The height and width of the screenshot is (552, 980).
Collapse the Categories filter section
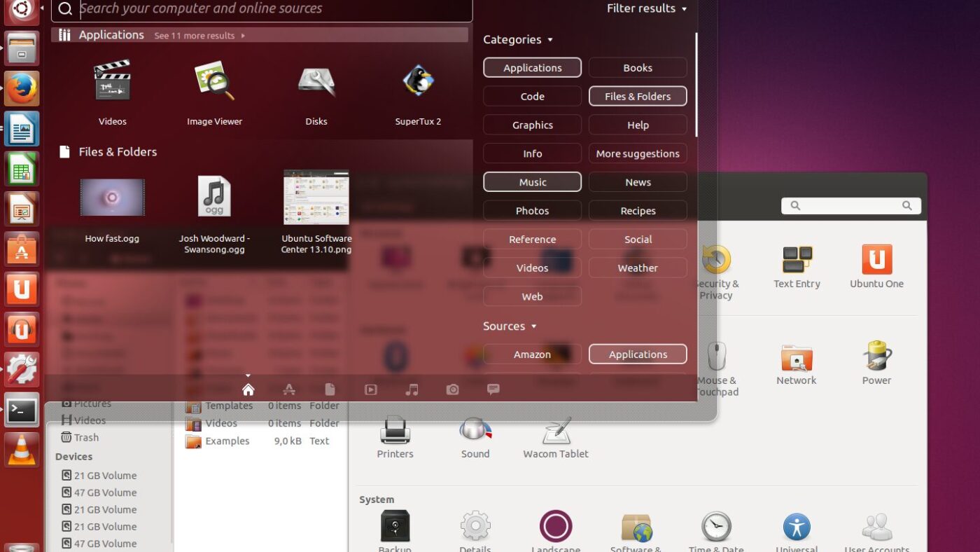click(x=518, y=40)
